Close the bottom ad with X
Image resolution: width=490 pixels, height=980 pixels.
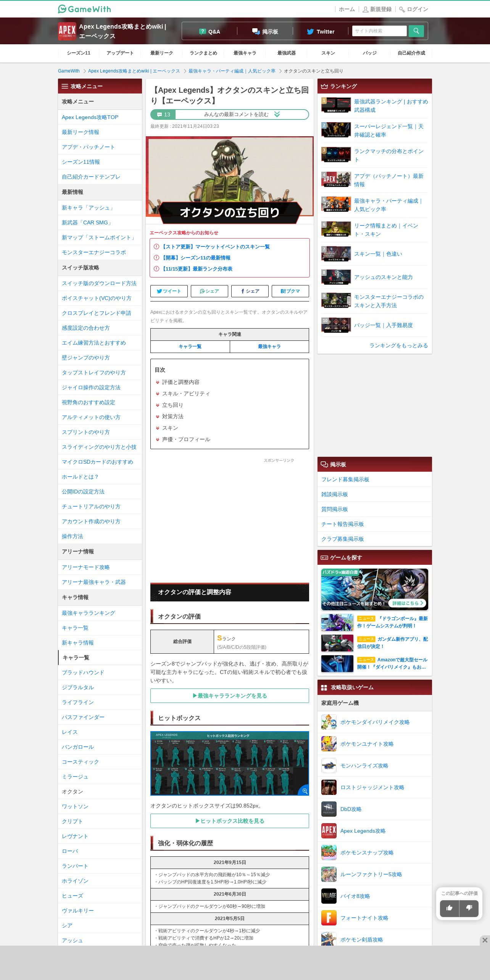pyautogui.click(x=485, y=940)
